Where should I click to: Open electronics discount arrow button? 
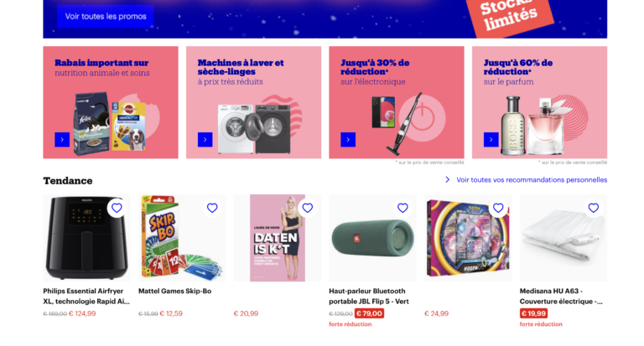click(x=348, y=140)
